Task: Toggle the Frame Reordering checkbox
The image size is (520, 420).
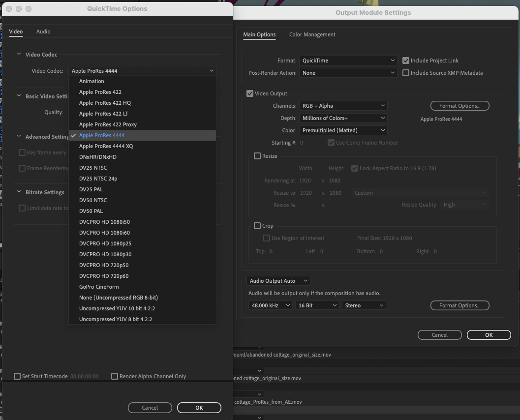Action: 22,168
